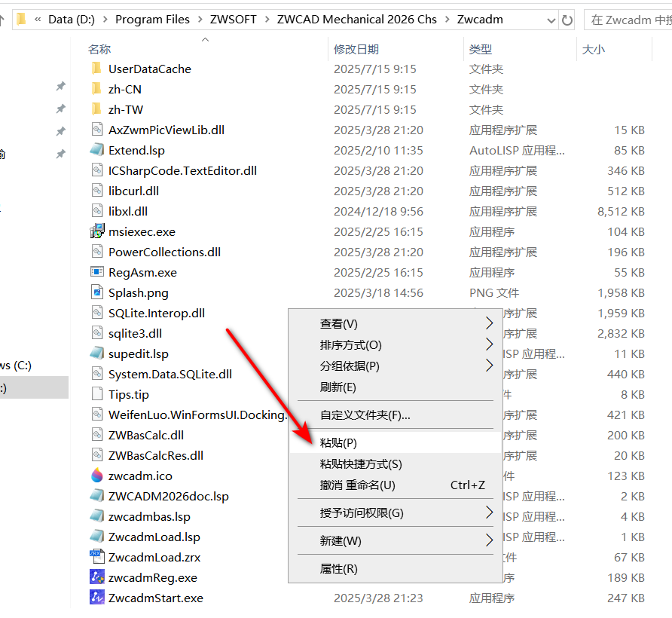
Task: Click the zwcadmReg.exe application icon
Action: [x=97, y=577]
